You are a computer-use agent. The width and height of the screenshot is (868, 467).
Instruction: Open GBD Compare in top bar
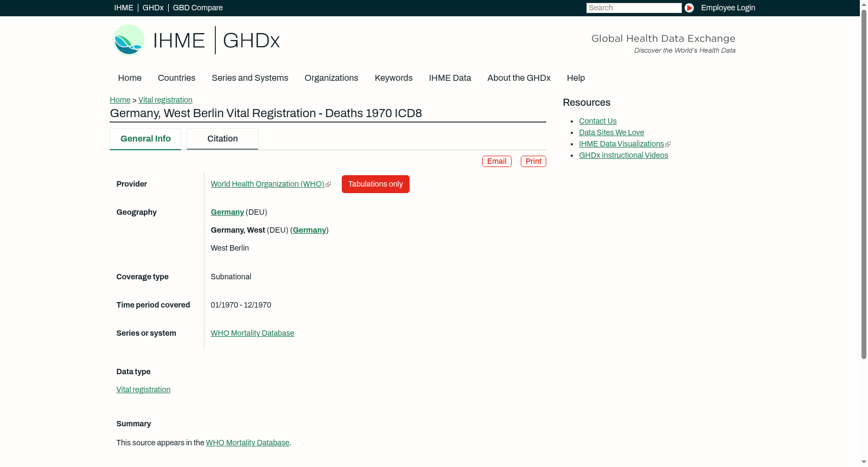coord(197,8)
